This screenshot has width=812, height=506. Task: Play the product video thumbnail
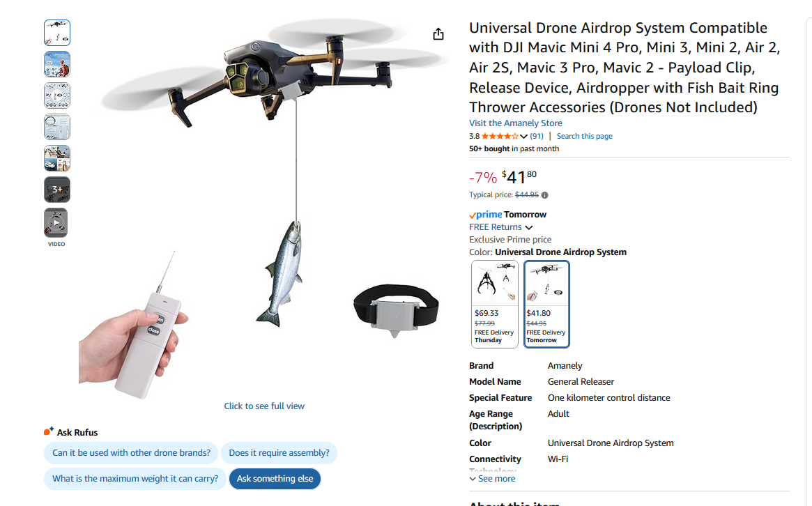coord(56,223)
